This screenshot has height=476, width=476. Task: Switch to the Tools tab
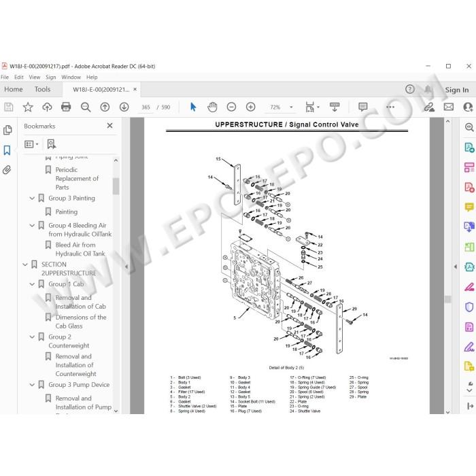(42, 89)
